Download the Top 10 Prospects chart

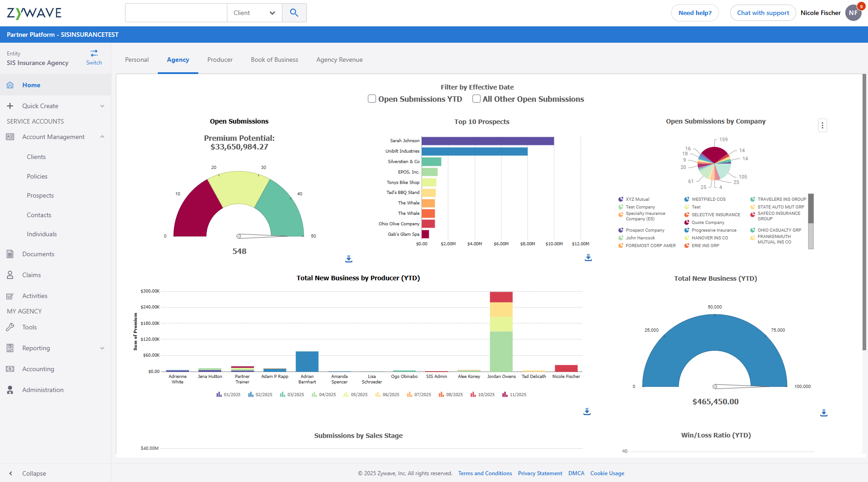point(588,258)
